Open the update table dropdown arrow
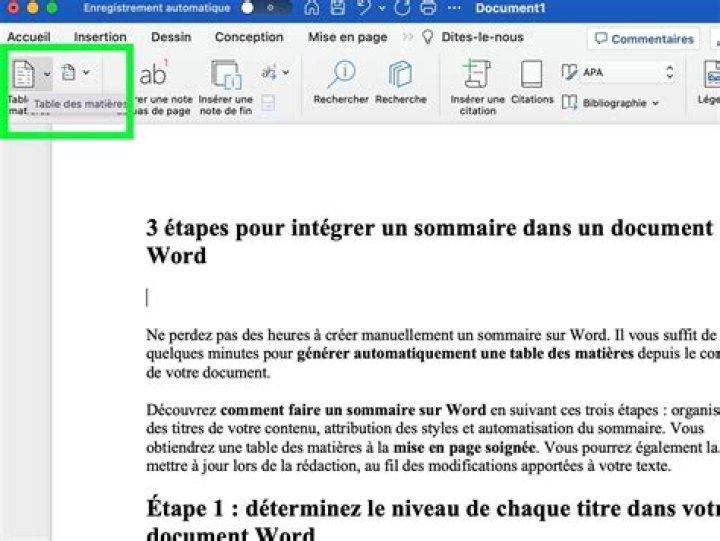720x541 pixels. [x=86, y=72]
